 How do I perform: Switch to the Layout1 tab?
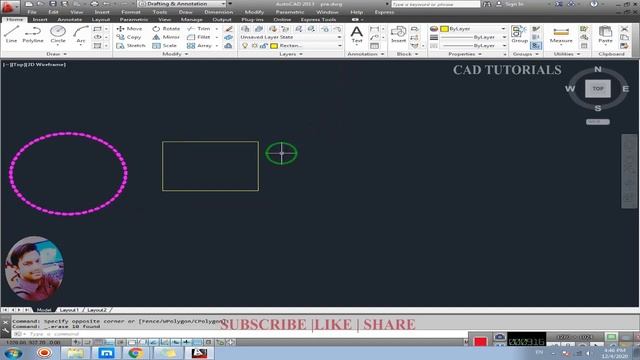(69, 310)
